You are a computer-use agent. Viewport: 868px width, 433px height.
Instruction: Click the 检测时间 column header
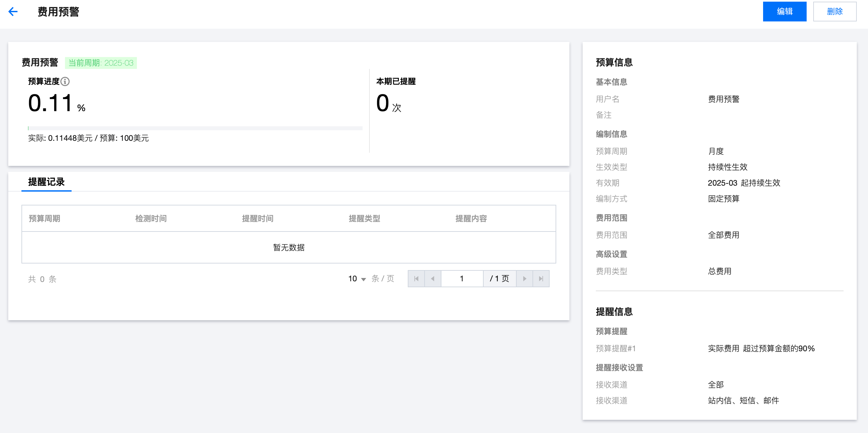tap(151, 219)
